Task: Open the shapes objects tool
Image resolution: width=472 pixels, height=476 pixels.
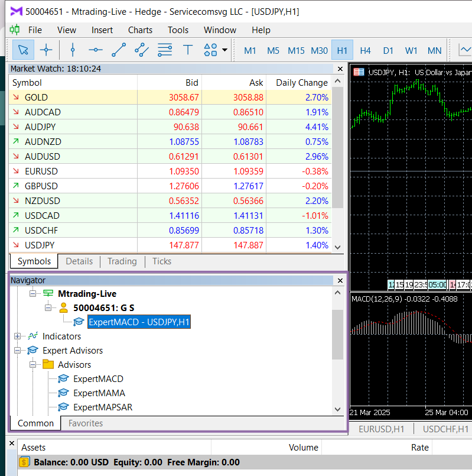Action: [x=210, y=50]
